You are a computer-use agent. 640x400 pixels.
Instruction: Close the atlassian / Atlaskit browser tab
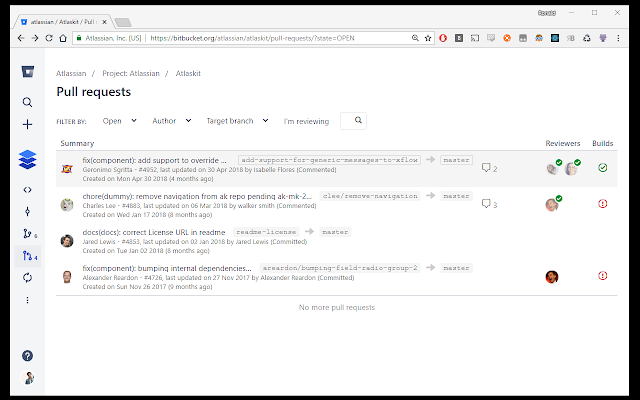(104, 22)
